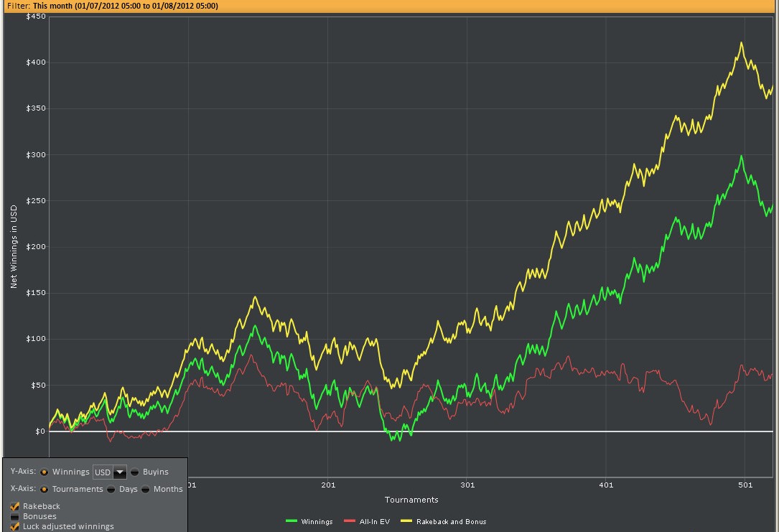Enable the Bonuses checkbox
This screenshot has width=779, height=532.
pos(14,517)
